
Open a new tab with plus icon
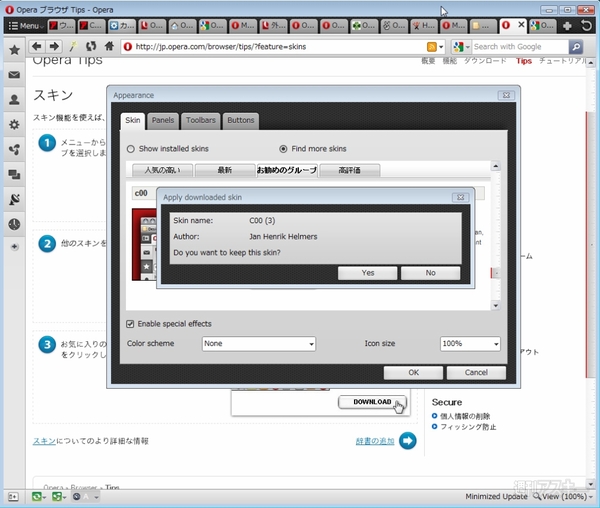pyautogui.click(x=567, y=26)
